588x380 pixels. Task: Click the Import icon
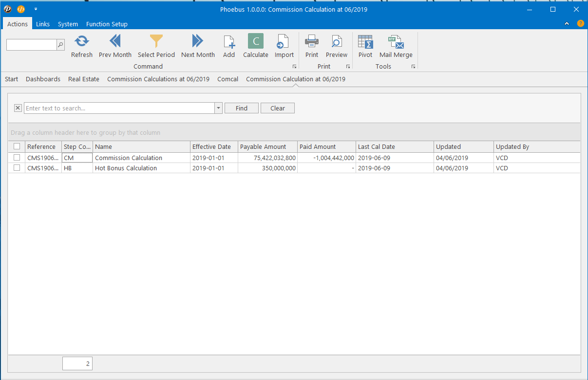[284, 41]
